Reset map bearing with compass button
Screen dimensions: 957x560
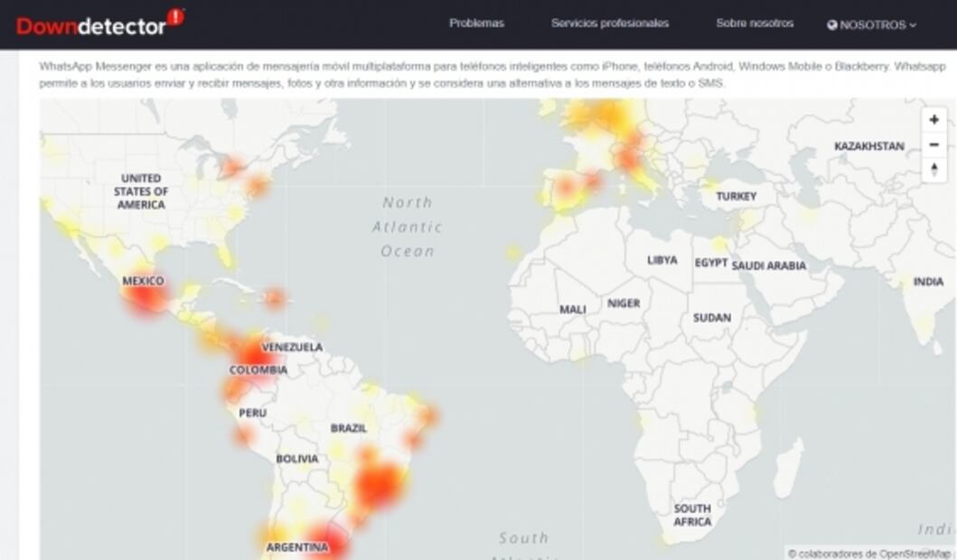coord(934,170)
